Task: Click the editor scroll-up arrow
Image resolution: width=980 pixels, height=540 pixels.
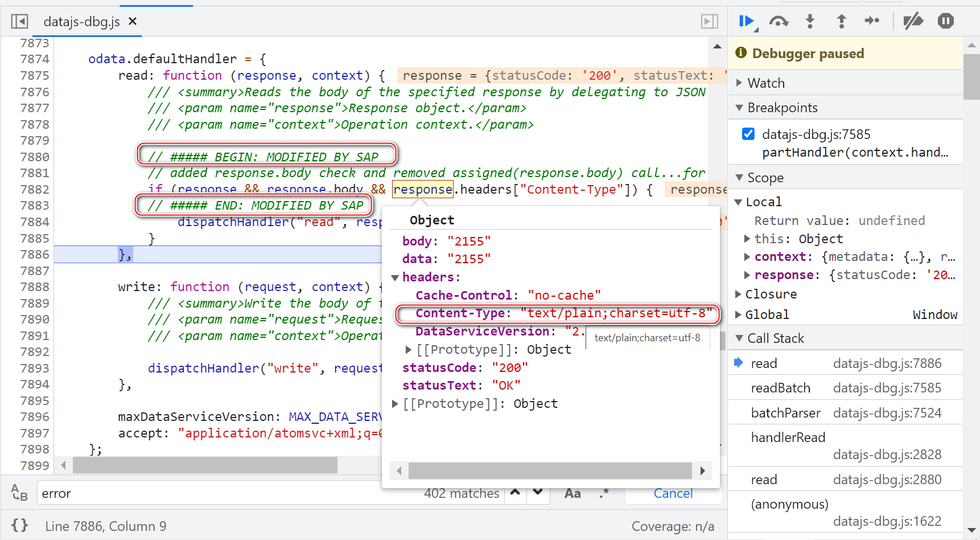Action: pos(717,47)
